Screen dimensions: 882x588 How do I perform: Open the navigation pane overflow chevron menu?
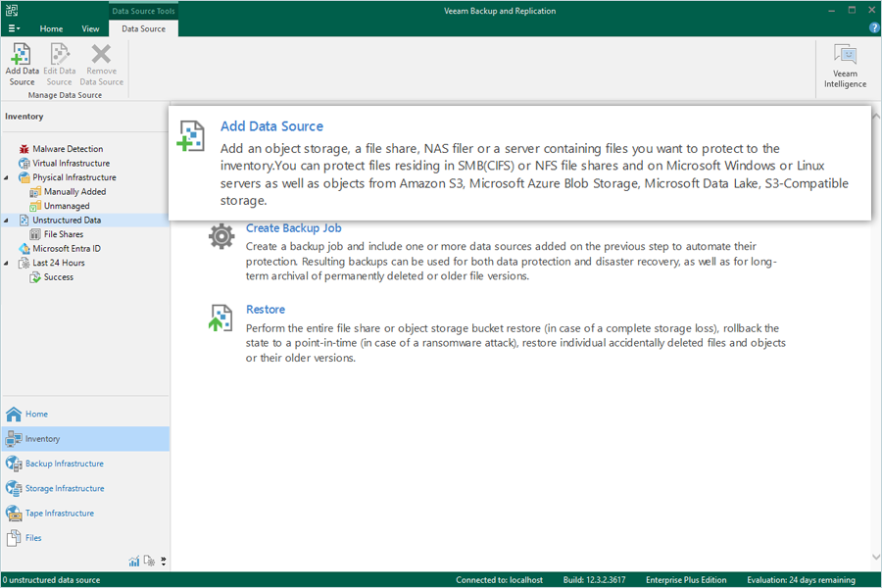pos(163,561)
